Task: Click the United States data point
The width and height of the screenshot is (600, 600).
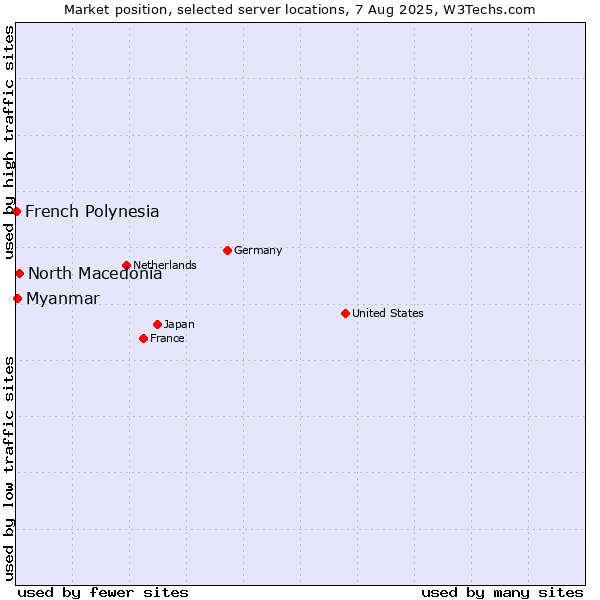Action: 346,313
